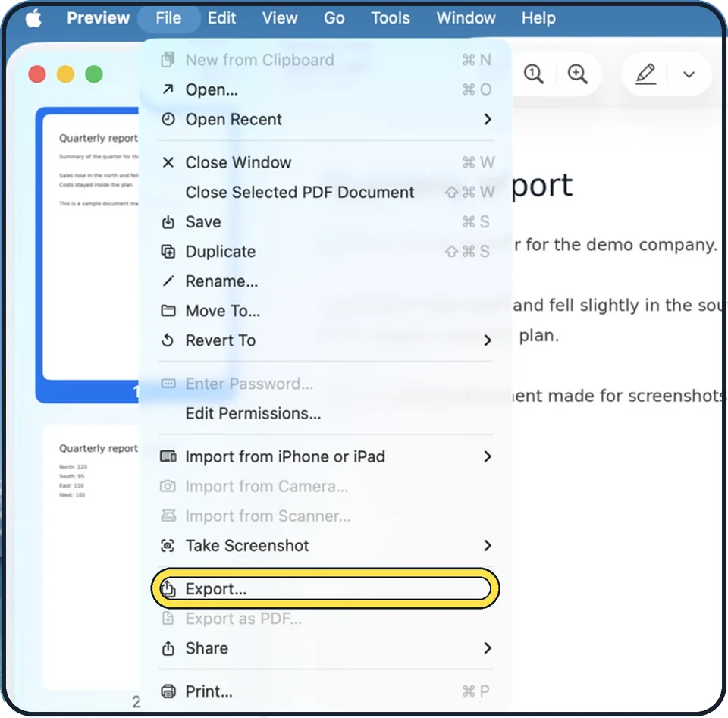Click the red close window button
728x718 pixels.
point(37,74)
